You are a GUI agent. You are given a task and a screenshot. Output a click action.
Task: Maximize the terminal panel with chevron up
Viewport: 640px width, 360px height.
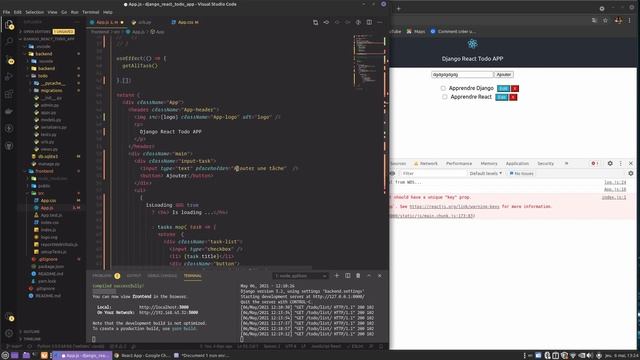pos(369,276)
